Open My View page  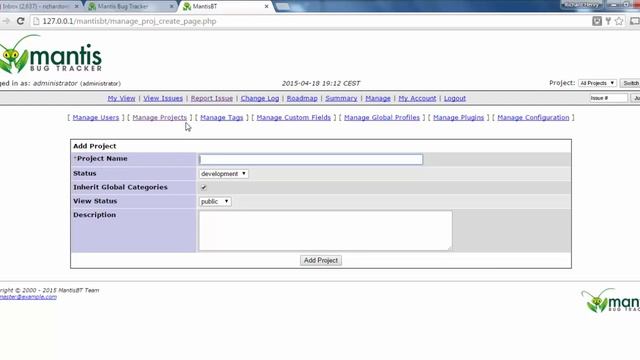[121, 98]
